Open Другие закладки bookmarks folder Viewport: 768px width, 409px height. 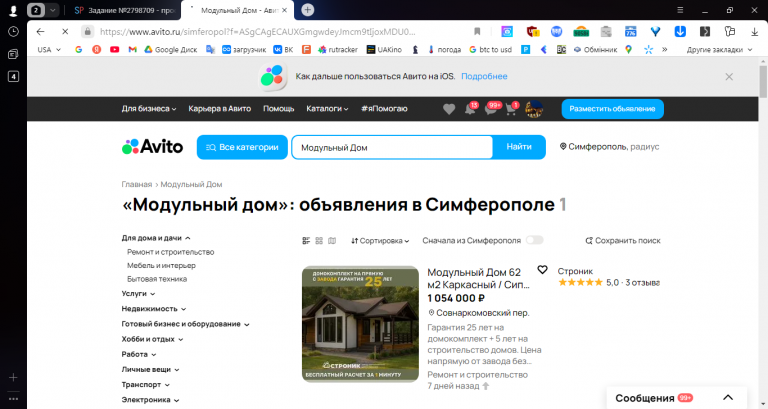(x=719, y=49)
